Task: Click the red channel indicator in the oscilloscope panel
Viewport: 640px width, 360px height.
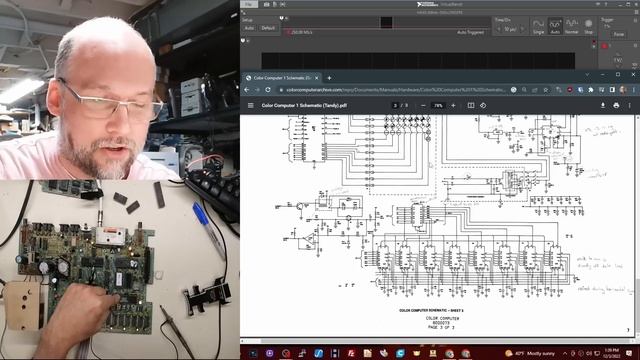Action: pos(604,46)
